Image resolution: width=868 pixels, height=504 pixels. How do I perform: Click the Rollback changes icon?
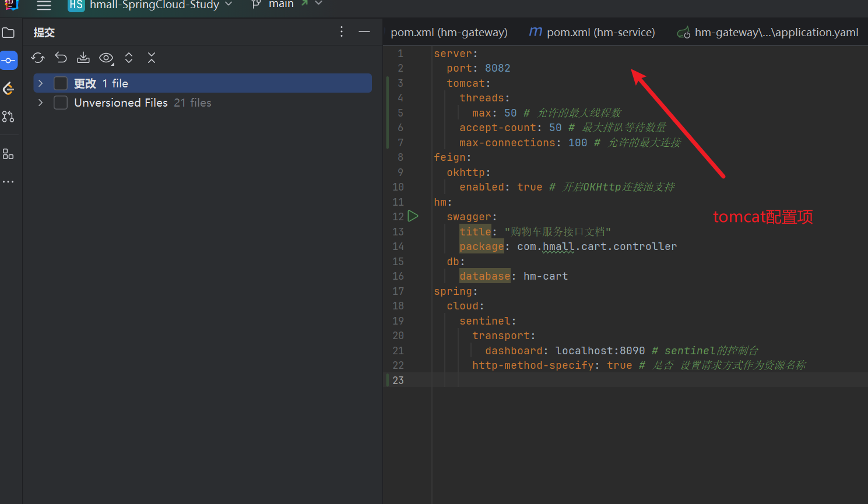[x=61, y=58]
